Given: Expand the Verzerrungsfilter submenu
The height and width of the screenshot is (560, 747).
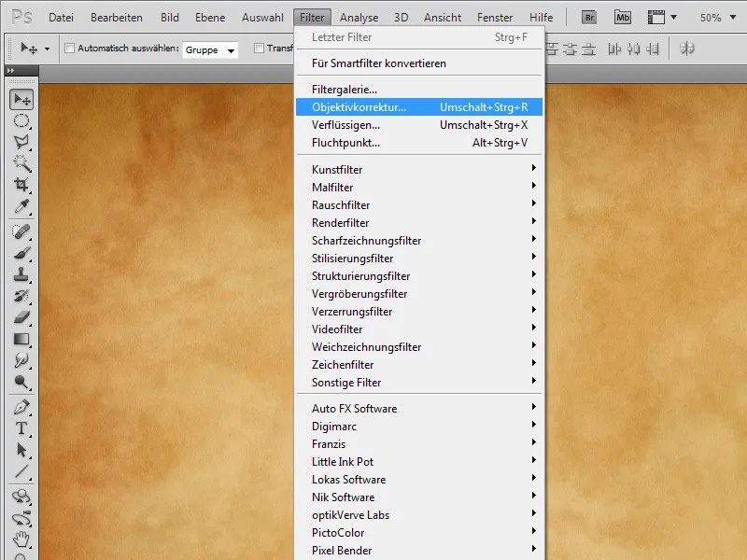Looking at the screenshot, I should pos(418,312).
